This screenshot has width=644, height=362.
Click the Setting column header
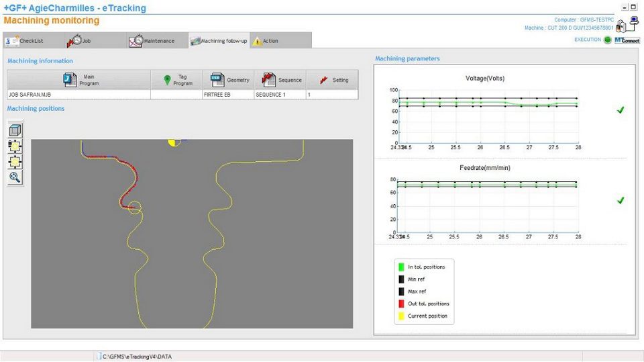pyautogui.click(x=333, y=80)
